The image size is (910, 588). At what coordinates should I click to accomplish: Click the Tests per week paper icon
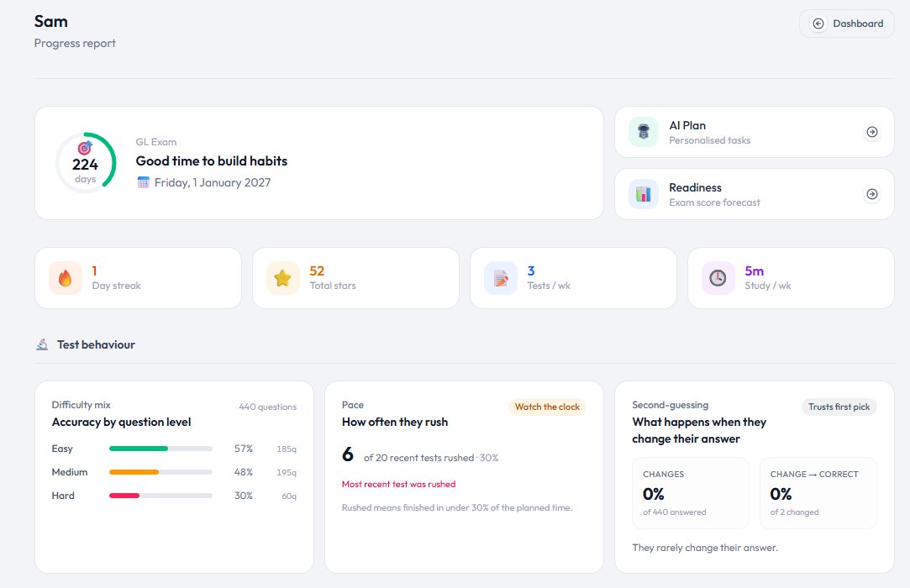500,278
